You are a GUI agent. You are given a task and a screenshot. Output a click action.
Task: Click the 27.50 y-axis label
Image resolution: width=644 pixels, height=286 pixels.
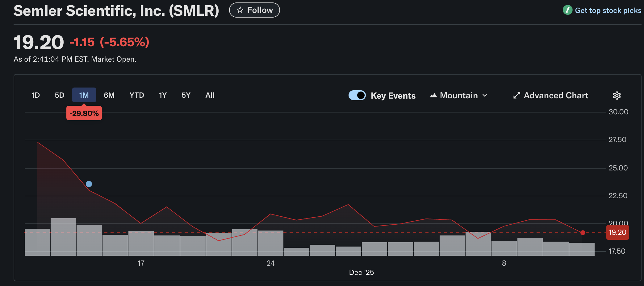[617, 140]
